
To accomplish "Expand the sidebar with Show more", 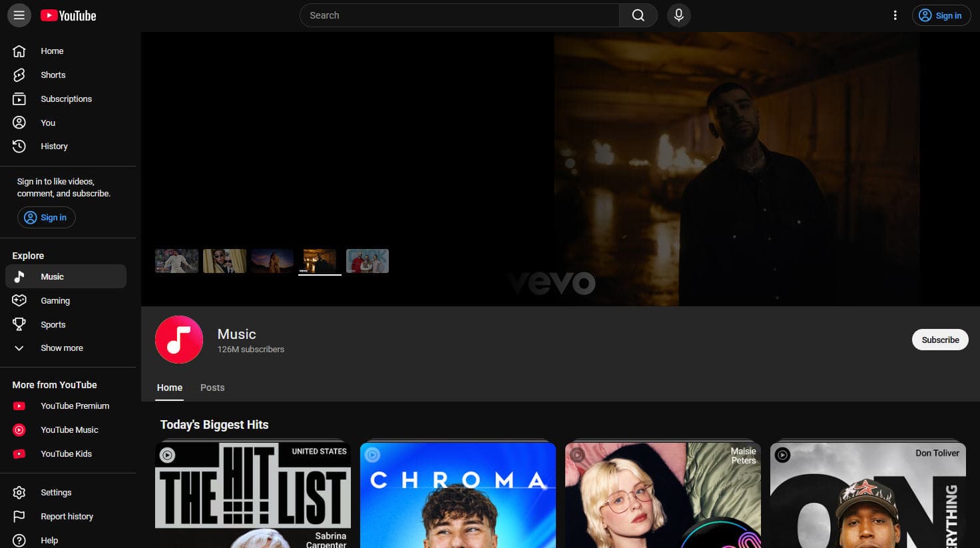I will click(61, 348).
